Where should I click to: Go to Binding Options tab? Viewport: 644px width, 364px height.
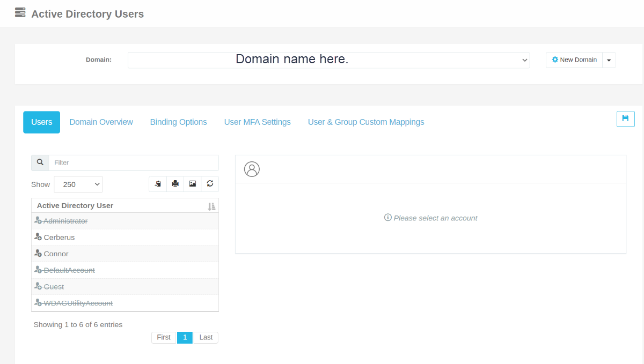(x=178, y=122)
